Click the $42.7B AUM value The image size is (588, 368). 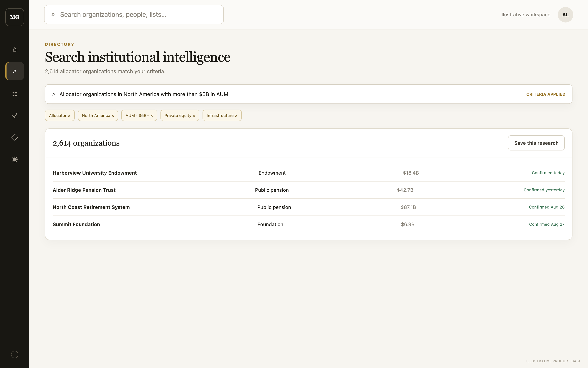click(405, 190)
